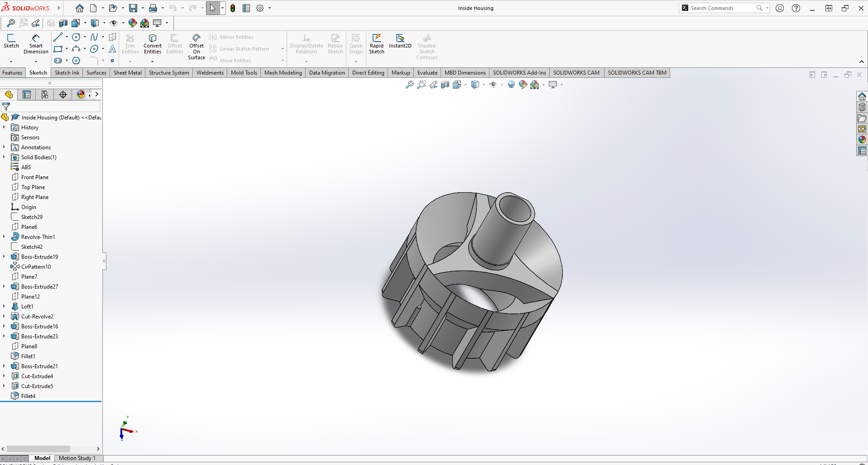
Task: Click the Print icon
Action: (x=153, y=8)
